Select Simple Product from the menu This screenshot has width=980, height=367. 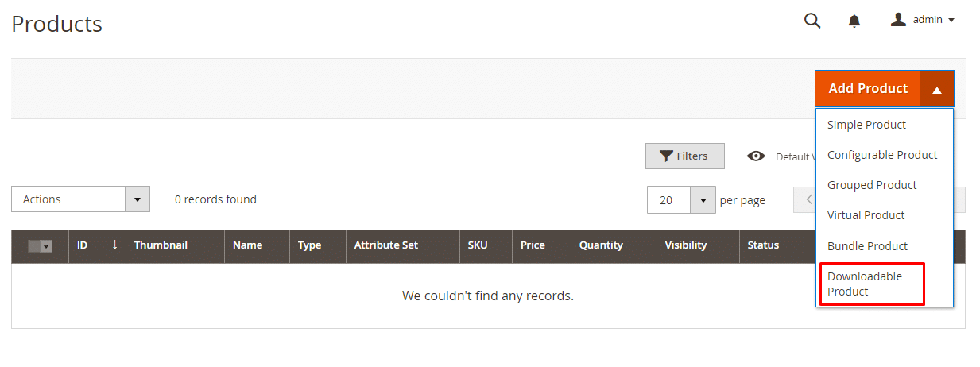click(x=866, y=125)
